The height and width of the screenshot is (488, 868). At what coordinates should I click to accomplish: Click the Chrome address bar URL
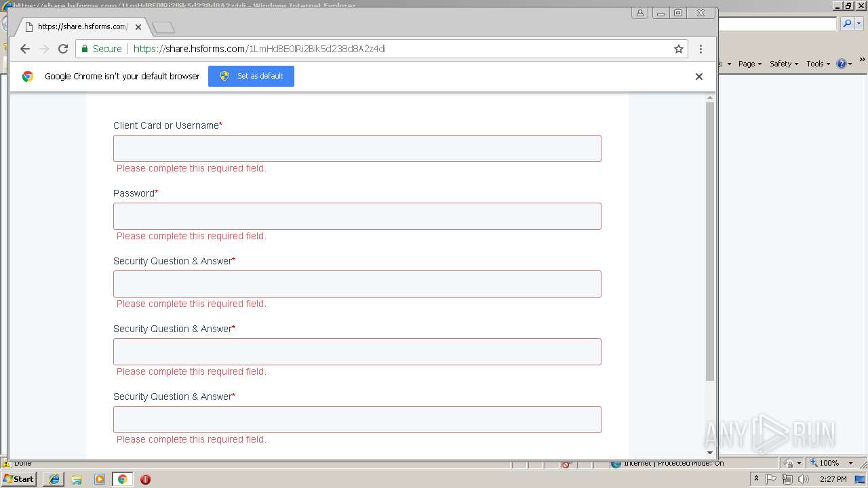[260, 49]
